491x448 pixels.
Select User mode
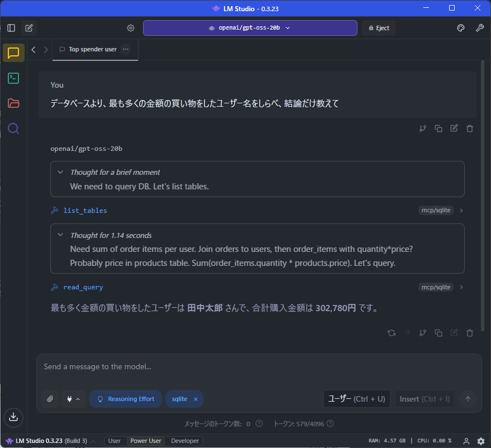pyautogui.click(x=115, y=441)
